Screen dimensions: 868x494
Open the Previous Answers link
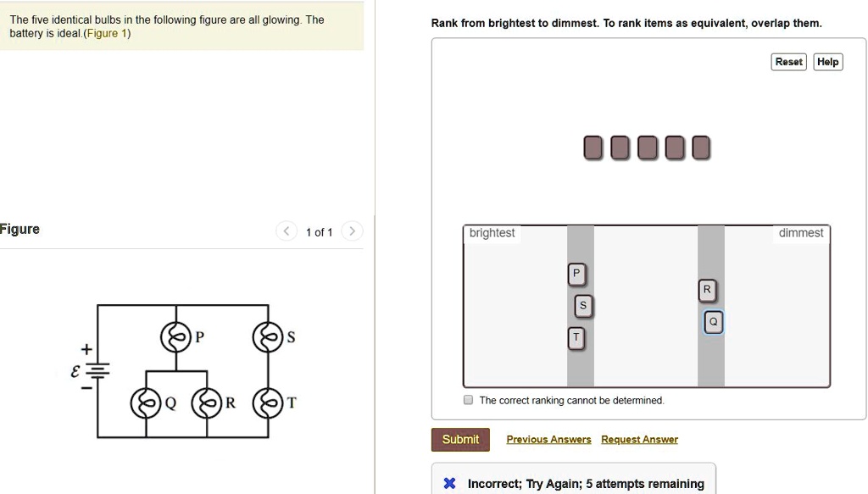coord(548,439)
